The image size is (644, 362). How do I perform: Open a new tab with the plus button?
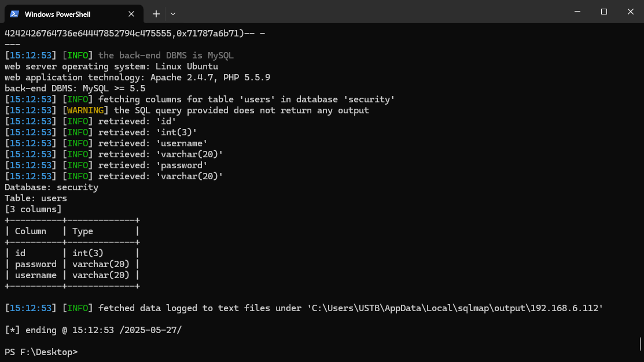pos(156,14)
